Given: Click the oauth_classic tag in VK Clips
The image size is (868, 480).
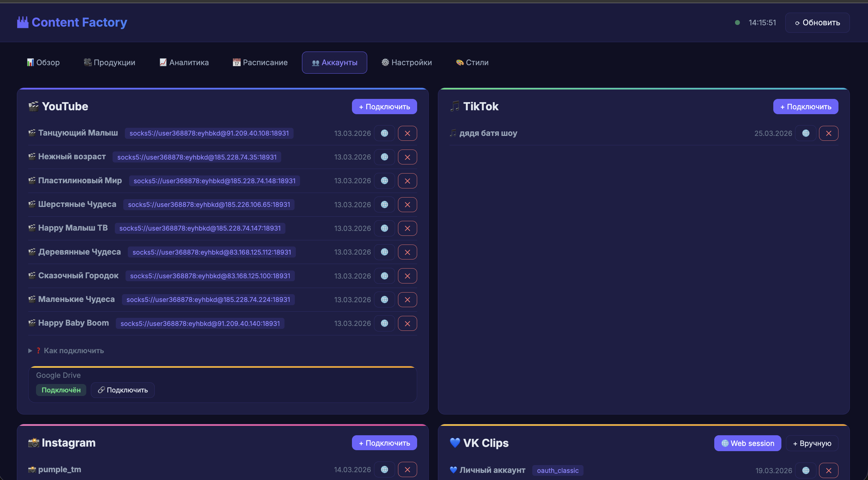Looking at the screenshot, I should click(x=558, y=471).
